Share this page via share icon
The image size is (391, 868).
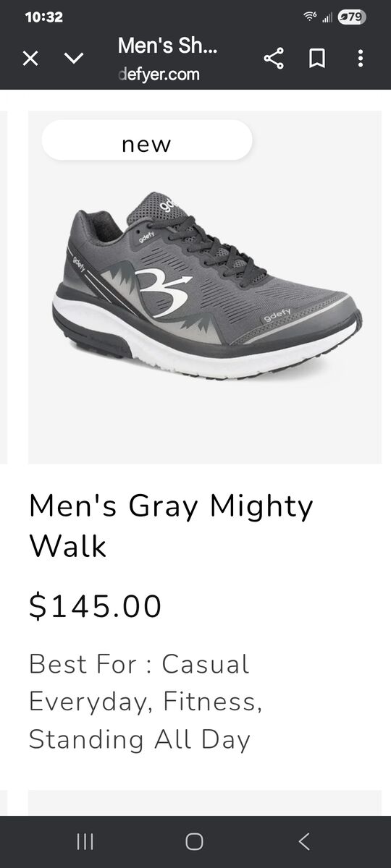(x=273, y=59)
